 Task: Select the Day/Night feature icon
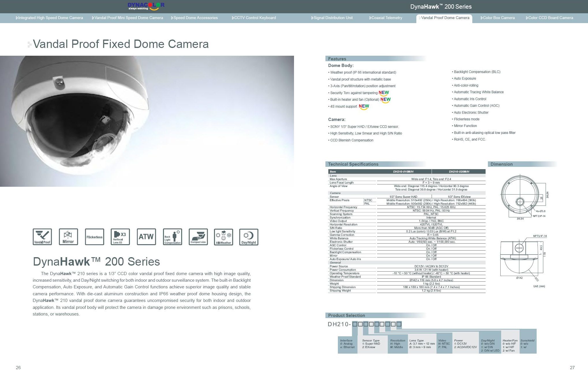[249, 237]
